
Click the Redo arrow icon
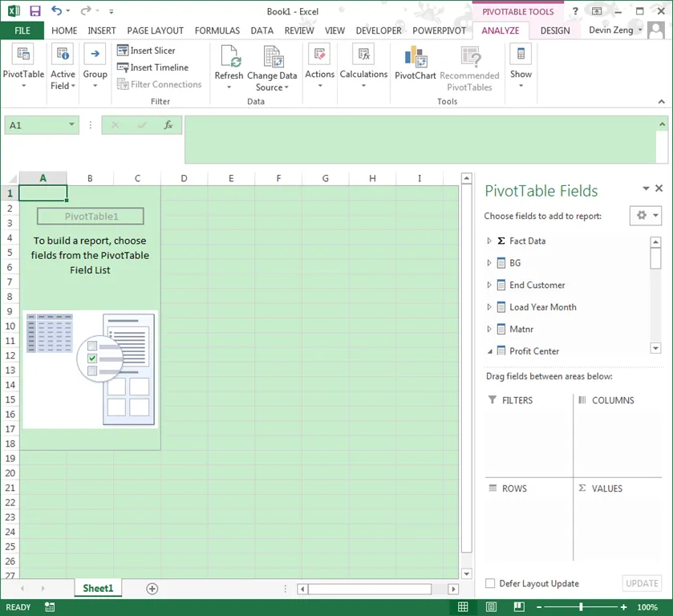point(86,10)
